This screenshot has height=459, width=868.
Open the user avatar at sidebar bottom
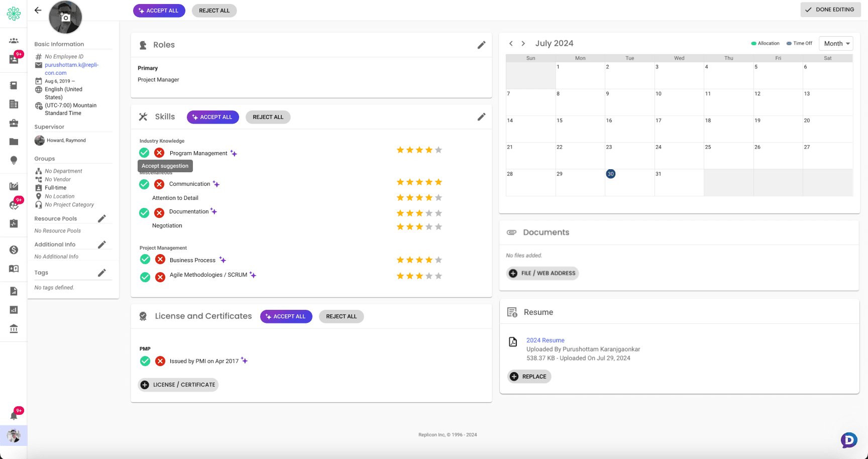click(14, 435)
